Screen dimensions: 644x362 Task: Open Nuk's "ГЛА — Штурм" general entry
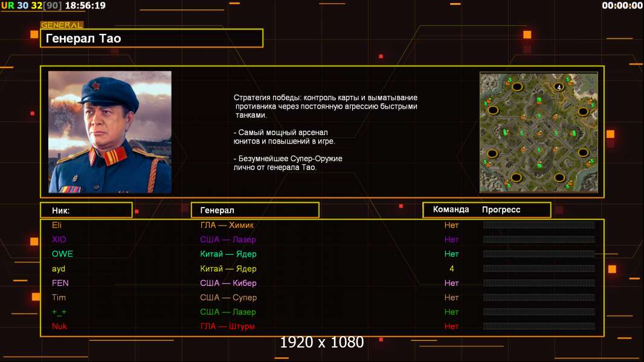click(227, 326)
